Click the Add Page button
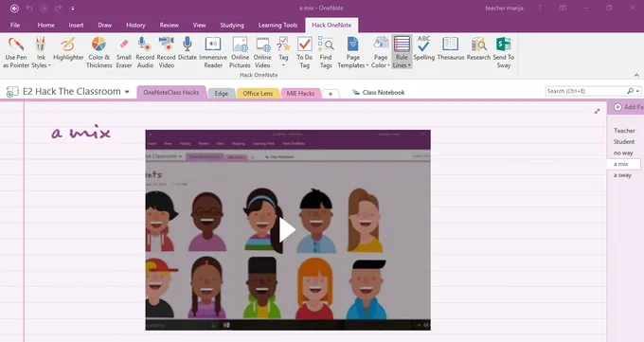The image size is (644, 342). (629, 107)
